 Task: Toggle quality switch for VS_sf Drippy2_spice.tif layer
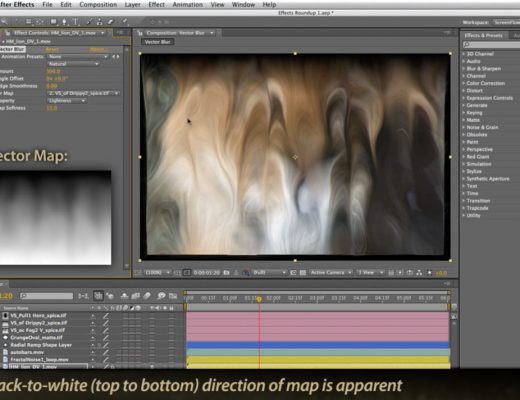click(x=105, y=323)
